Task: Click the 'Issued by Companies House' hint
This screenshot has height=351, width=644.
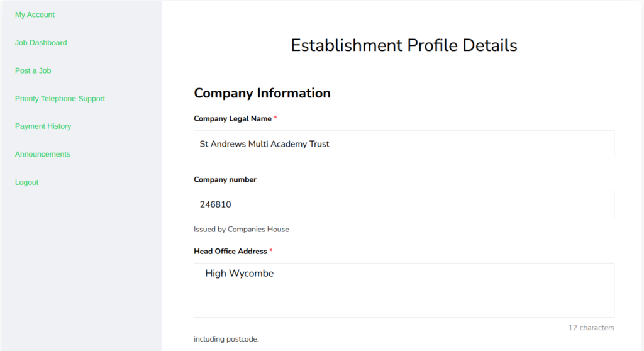Action: point(241,230)
